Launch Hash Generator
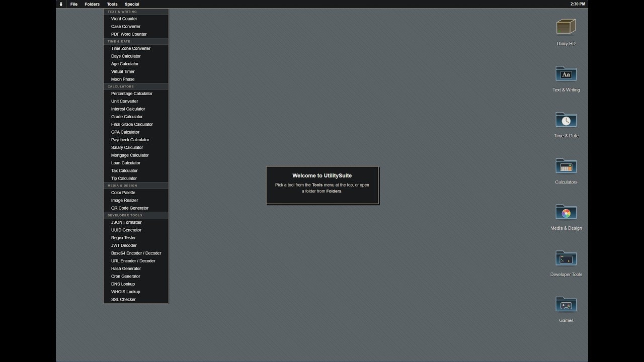 (x=136, y=268)
